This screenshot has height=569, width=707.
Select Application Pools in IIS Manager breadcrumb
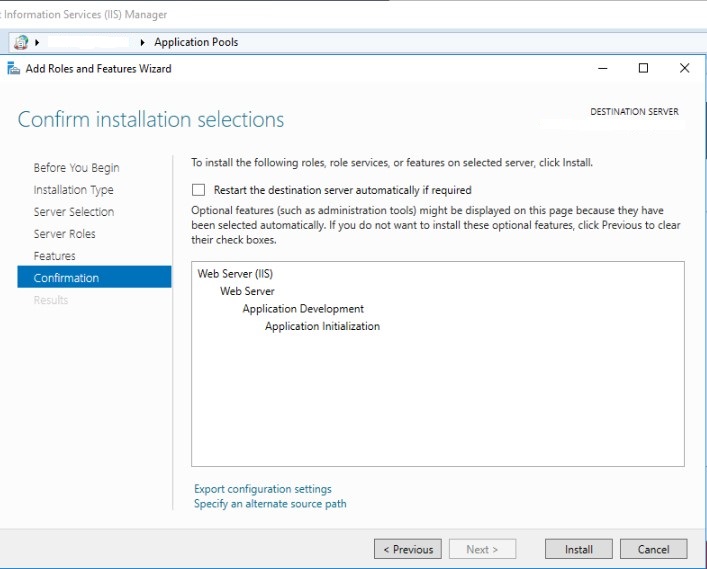[x=196, y=42]
